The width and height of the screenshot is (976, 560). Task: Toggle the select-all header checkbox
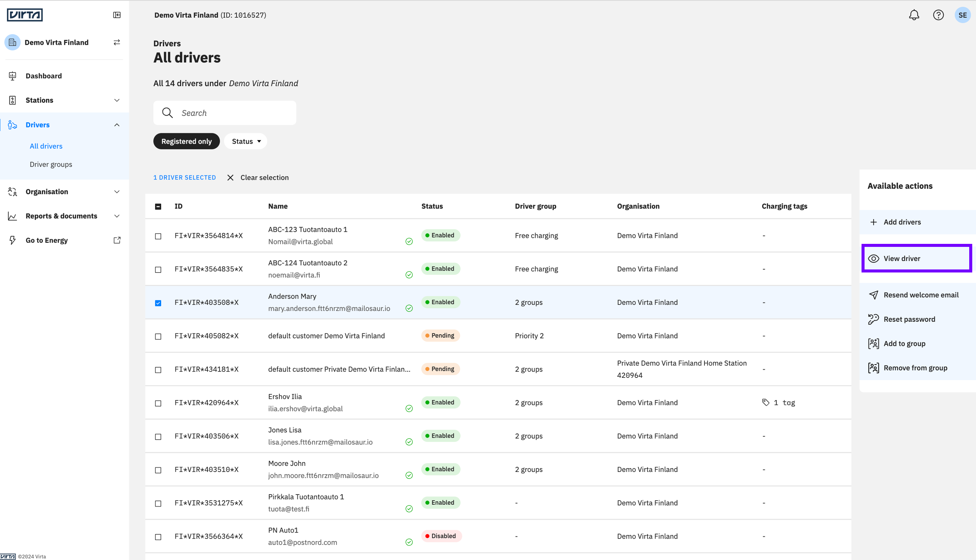158,207
